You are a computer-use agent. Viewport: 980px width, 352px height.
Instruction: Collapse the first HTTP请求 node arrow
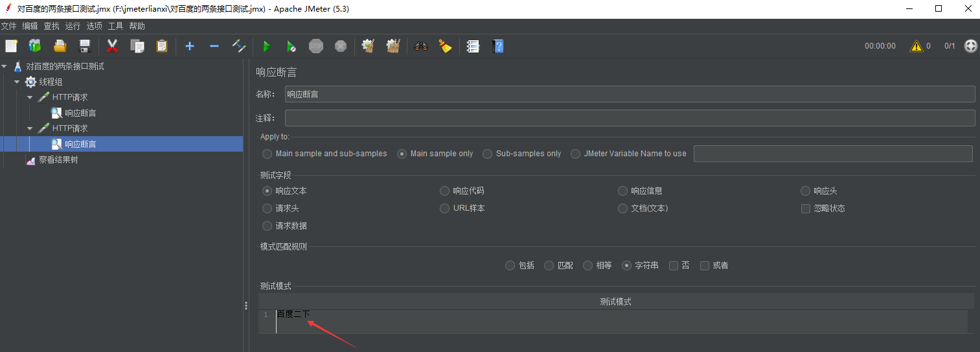[30, 97]
